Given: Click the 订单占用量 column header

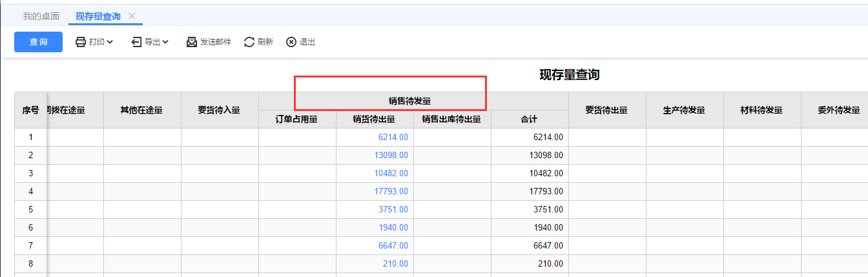Looking at the screenshot, I should coord(296,119).
